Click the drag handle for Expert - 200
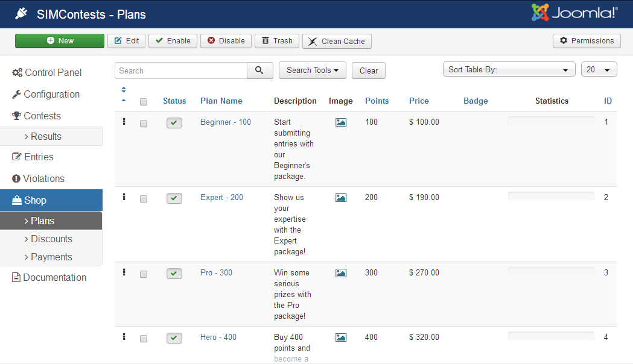 pos(124,196)
